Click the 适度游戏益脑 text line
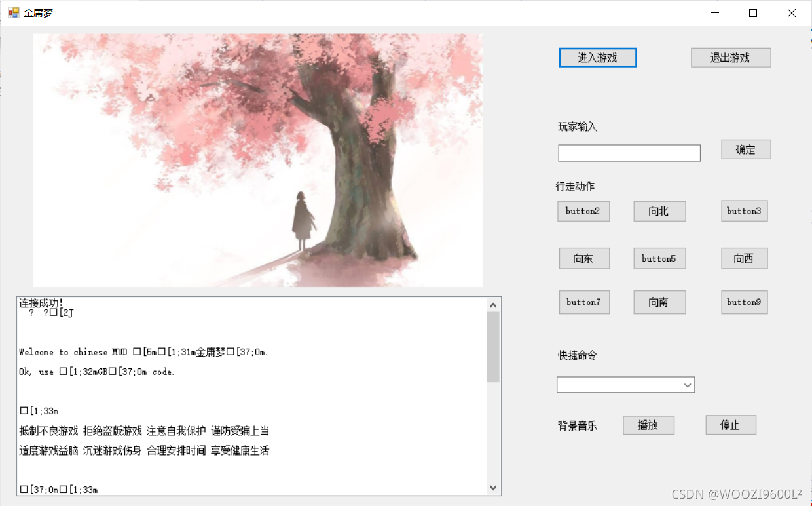This screenshot has width=812, height=506. (144, 450)
